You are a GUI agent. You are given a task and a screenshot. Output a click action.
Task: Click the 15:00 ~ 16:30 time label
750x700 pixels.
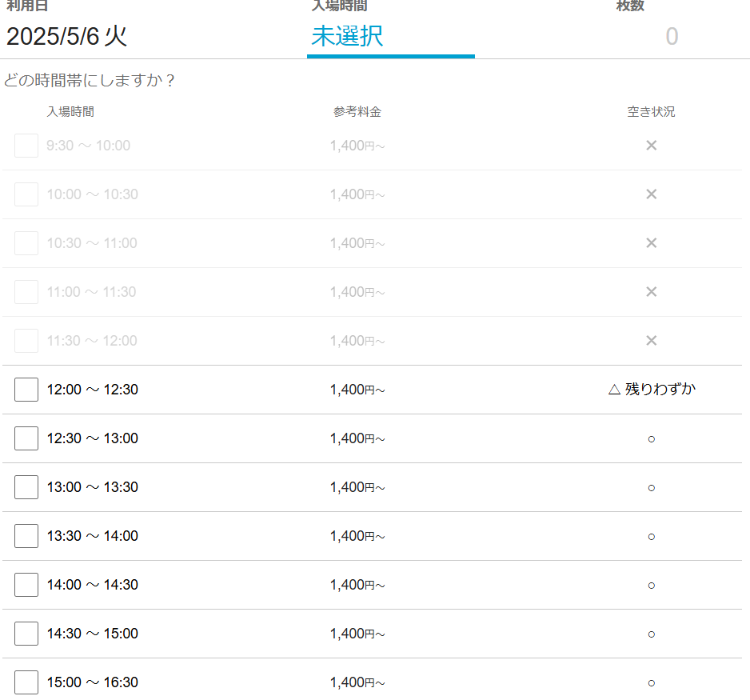92,682
